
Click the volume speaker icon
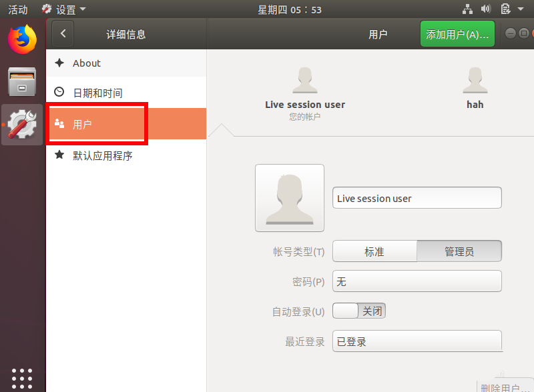click(485, 9)
